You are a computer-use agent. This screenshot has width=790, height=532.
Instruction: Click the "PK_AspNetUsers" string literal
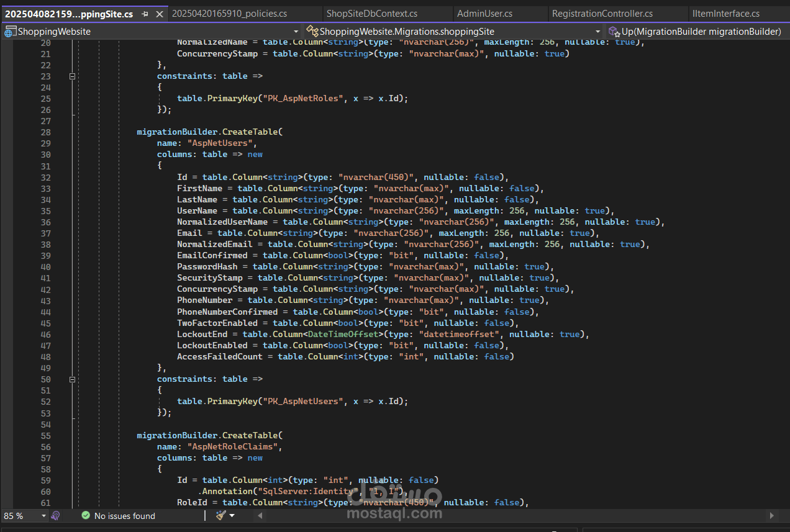pyautogui.click(x=304, y=401)
